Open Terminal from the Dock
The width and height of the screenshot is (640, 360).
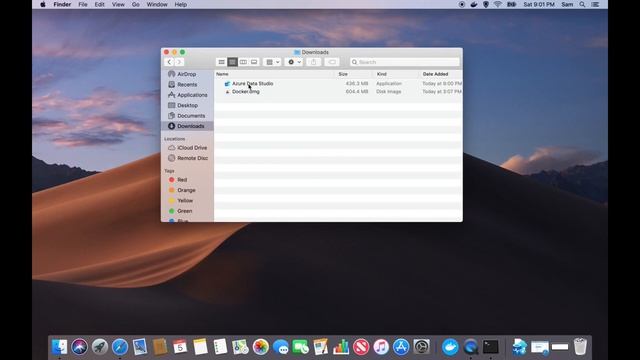click(x=491, y=347)
